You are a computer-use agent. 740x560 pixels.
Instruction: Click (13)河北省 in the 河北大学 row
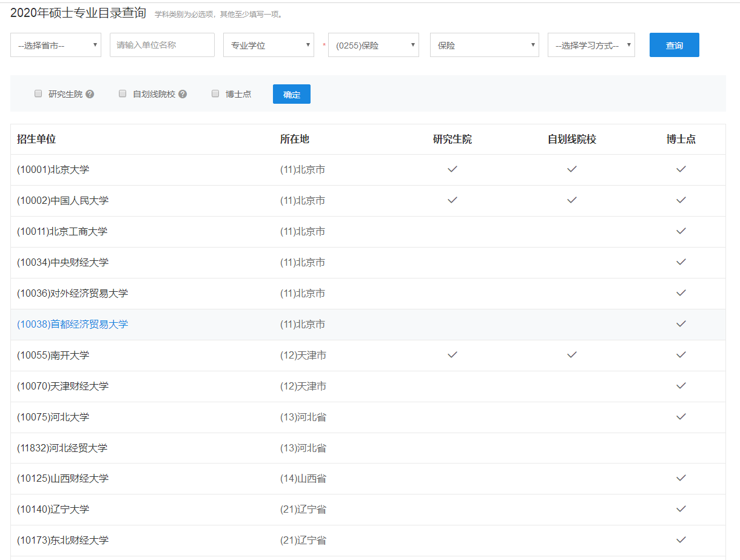tap(303, 417)
